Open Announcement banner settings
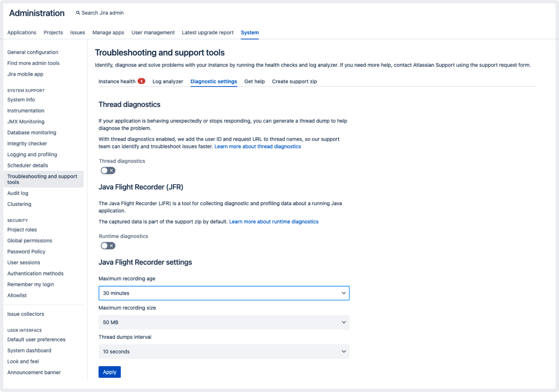This screenshot has height=392, width=559. (34, 373)
